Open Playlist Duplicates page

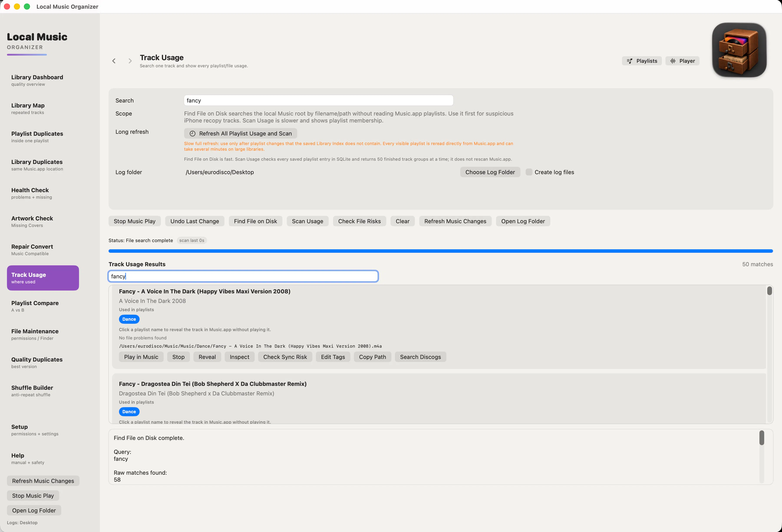(x=43, y=137)
